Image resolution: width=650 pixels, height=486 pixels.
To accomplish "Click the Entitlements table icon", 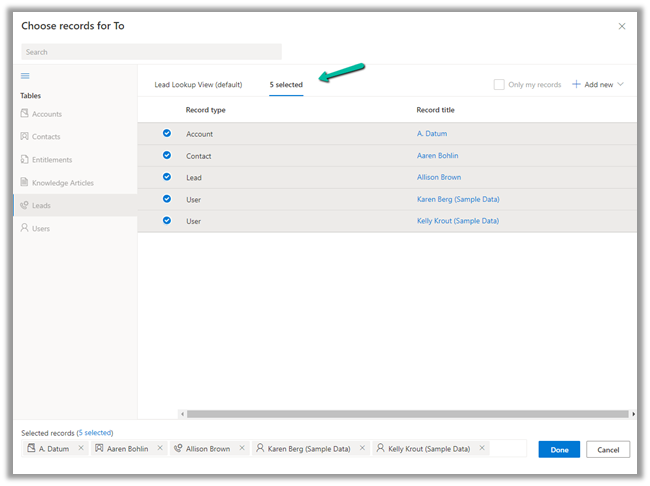I will 25,160.
